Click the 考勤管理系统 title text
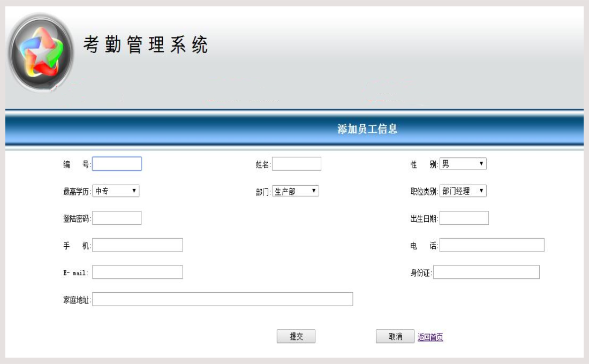This screenshot has width=589, height=364. pyautogui.click(x=145, y=45)
